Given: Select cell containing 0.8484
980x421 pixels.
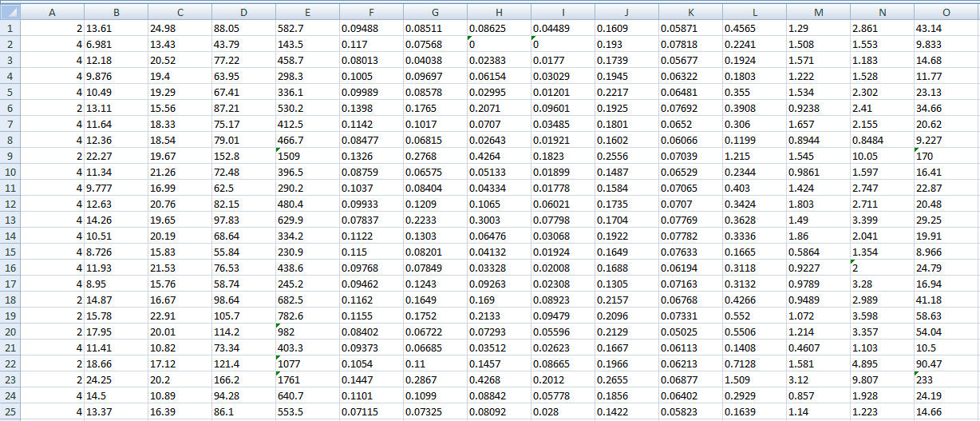Looking at the screenshot, I should (x=882, y=140).
